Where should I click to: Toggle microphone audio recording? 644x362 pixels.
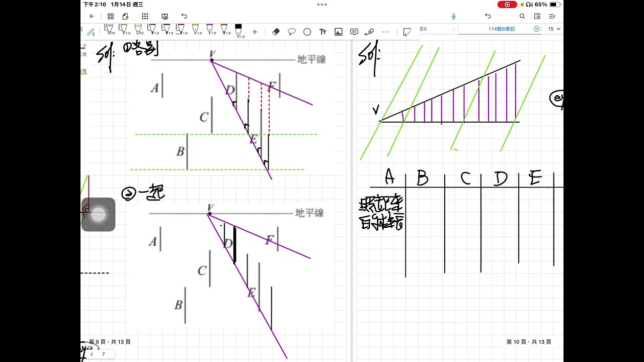coord(454,16)
